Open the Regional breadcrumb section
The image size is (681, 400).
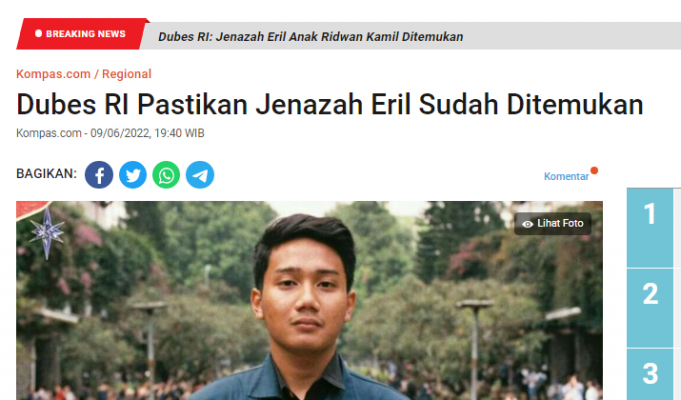pos(126,74)
